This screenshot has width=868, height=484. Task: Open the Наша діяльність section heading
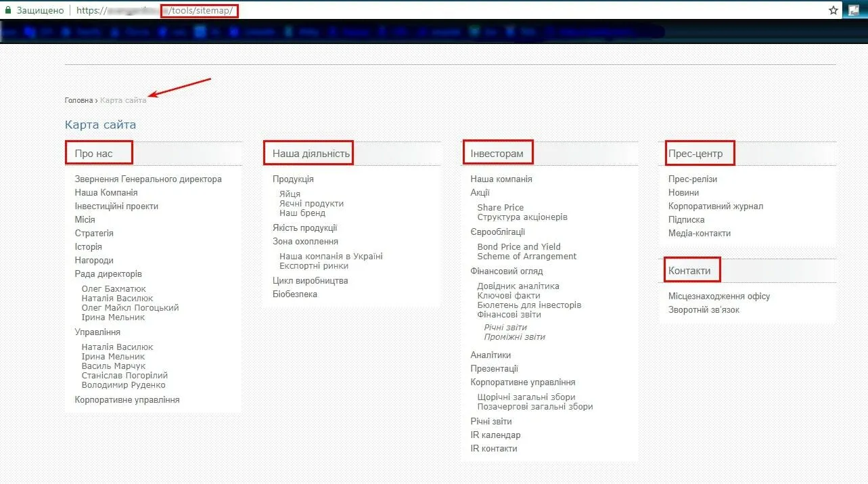pos(311,154)
